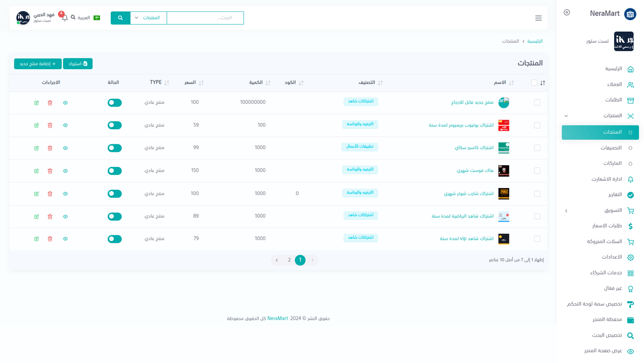Edit the YouTube Premium subscription row

coord(36,125)
